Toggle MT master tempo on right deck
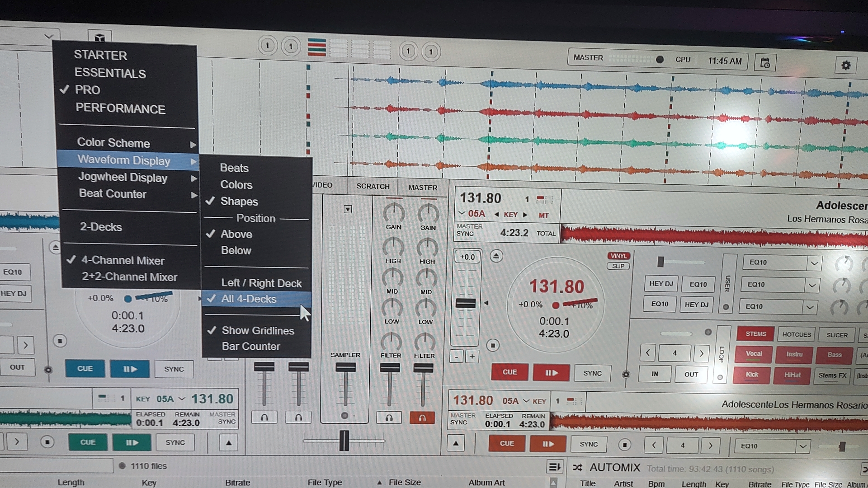 pyautogui.click(x=543, y=216)
